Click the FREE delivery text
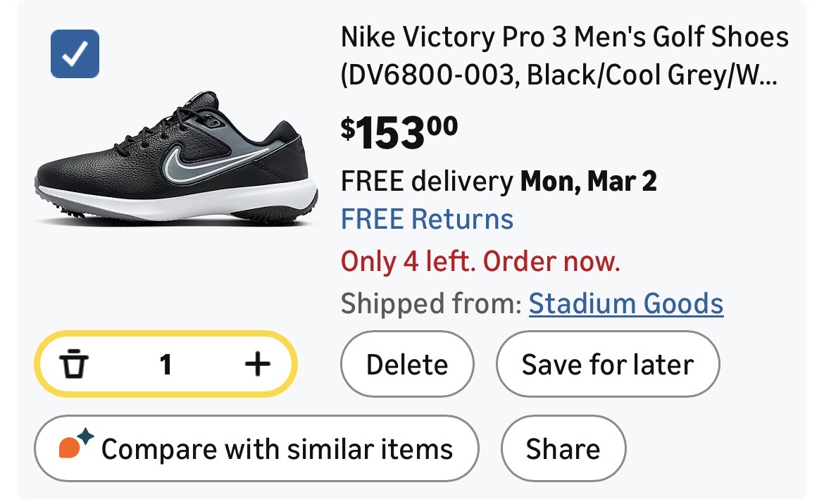 point(426,182)
